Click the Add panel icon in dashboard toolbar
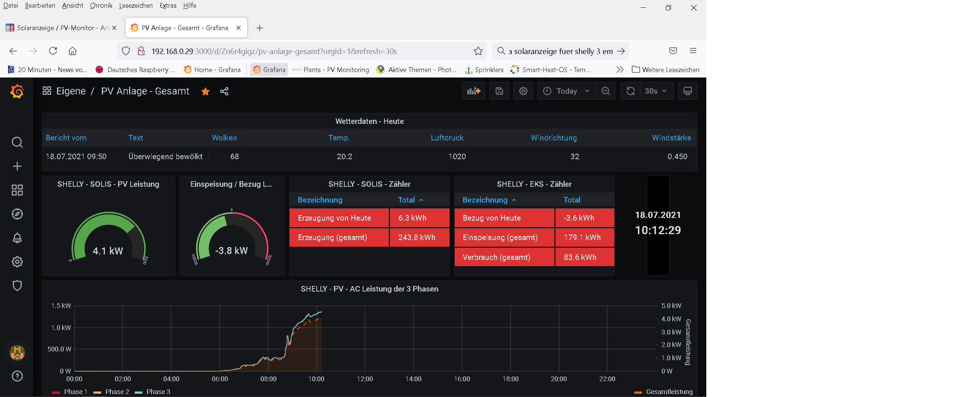The width and height of the screenshot is (980, 397). pyautogui.click(x=473, y=91)
